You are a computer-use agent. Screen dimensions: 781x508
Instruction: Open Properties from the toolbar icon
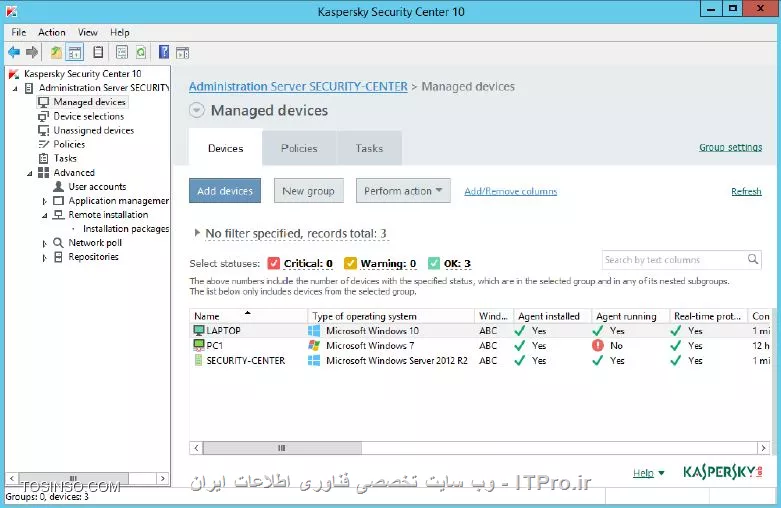[x=122, y=52]
